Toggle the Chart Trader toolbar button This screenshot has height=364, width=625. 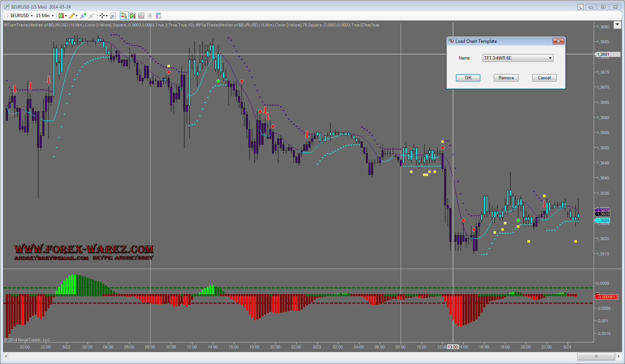coord(124,16)
